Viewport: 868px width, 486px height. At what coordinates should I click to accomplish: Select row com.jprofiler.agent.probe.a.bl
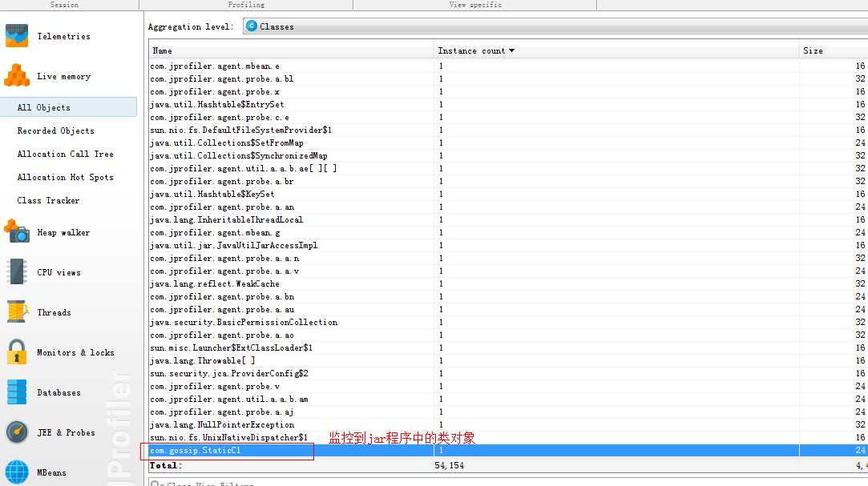click(x=508, y=78)
